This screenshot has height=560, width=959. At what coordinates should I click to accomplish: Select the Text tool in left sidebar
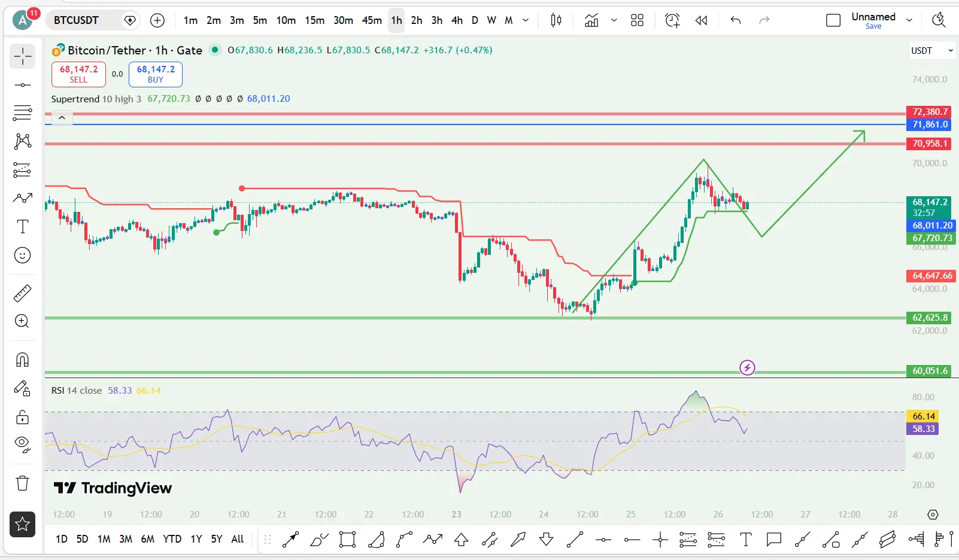click(23, 227)
